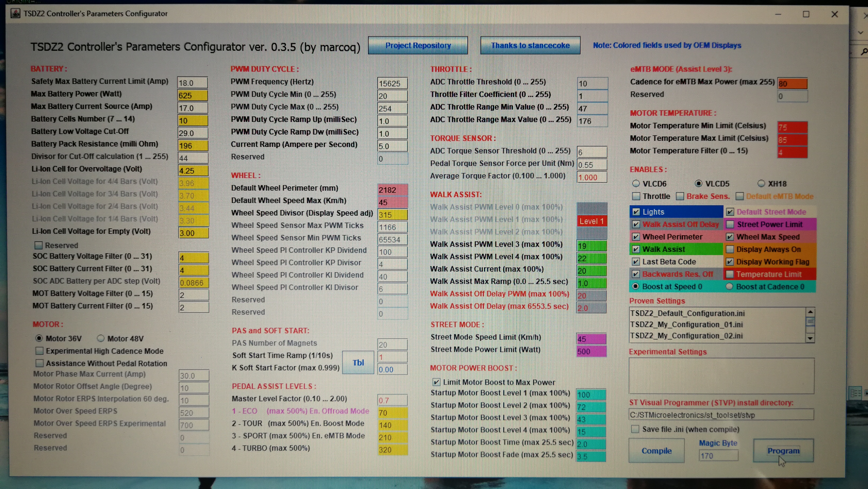Screen dimensions: 868x489
Task: Select the XH18 display radio button
Action: (761, 184)
